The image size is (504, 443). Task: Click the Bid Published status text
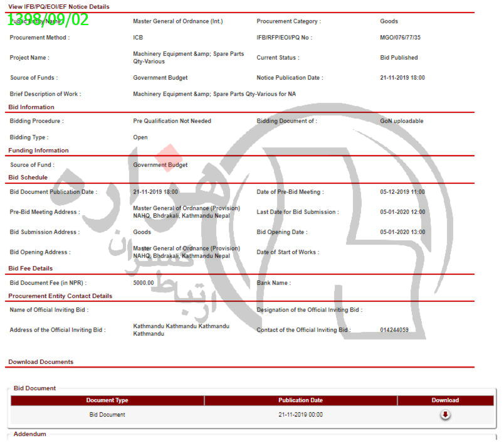pos(399,58)
